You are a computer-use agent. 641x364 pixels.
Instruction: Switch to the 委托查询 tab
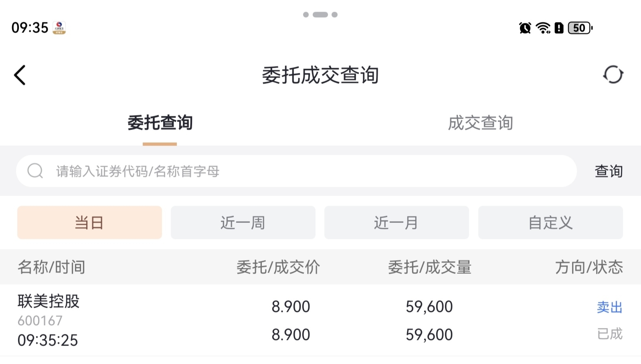160,123
